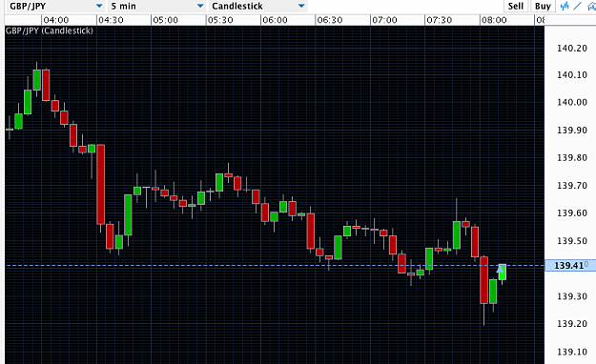The image size is (596, 364).
Task: Click the 08:00 time axis label
Action: [494, 20]
